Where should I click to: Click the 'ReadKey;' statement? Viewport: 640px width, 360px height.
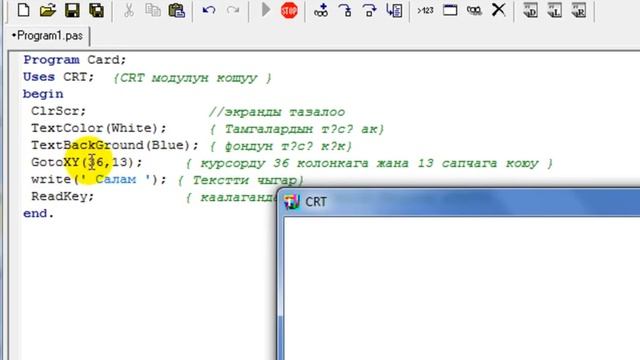click(x=62, y=197)
